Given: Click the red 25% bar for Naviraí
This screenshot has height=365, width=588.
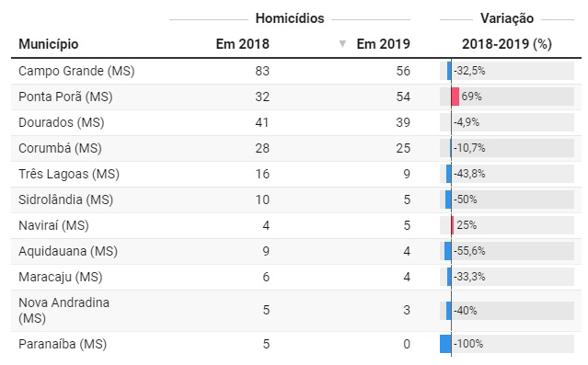Looking at the screenshot, I should pos(453,225).
